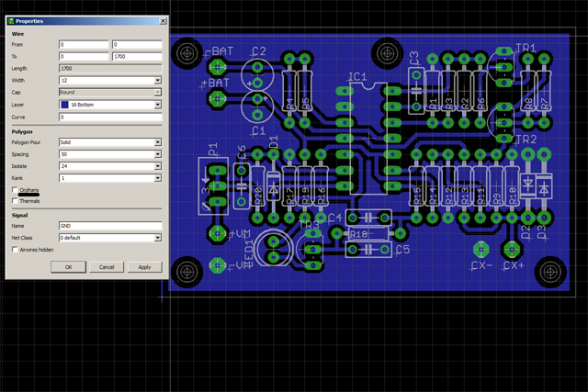Expand the Layer dropdown list
This screenshot has height=392, width=588.
(158, 106)
